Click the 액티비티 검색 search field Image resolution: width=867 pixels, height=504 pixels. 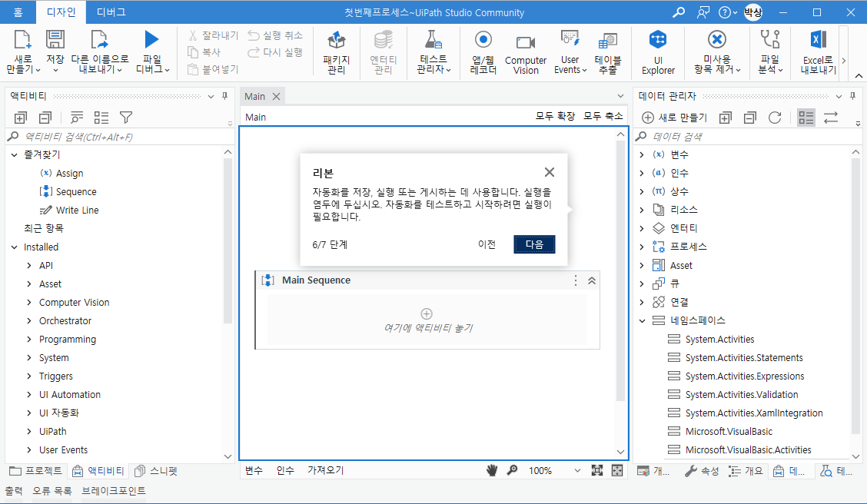119,137
